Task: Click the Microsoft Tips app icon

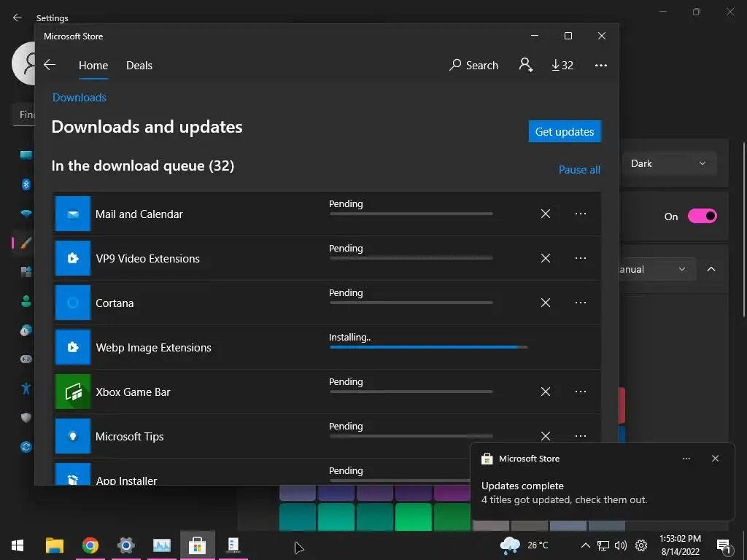Action: click(73, 436)
